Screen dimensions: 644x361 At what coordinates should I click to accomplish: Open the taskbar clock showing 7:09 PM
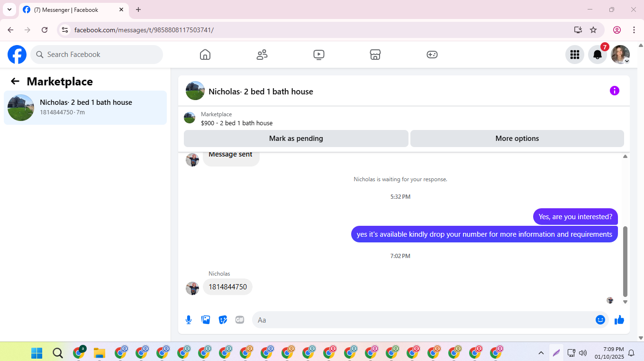609,353
